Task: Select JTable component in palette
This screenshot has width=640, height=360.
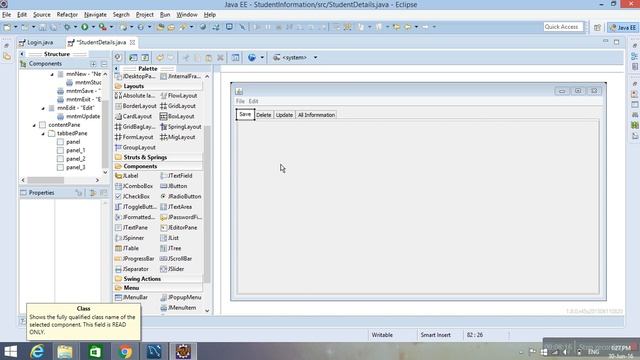Action: click(127, 248)
